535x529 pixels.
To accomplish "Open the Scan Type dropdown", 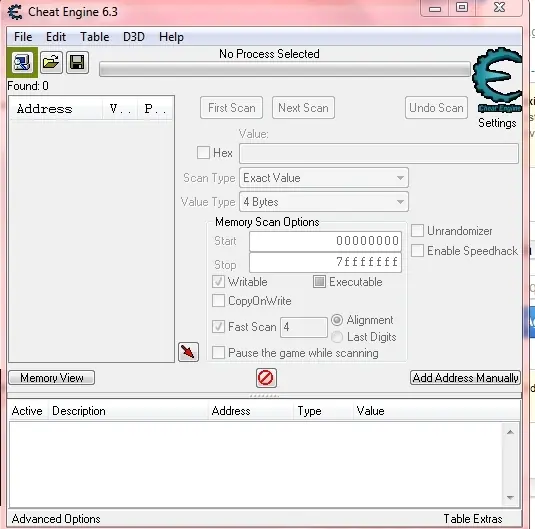I will click(x=324, y=177).
